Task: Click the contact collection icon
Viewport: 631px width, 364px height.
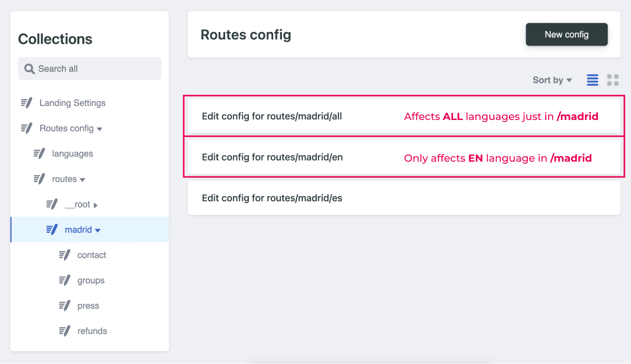Action: click(x=65, y=255)
